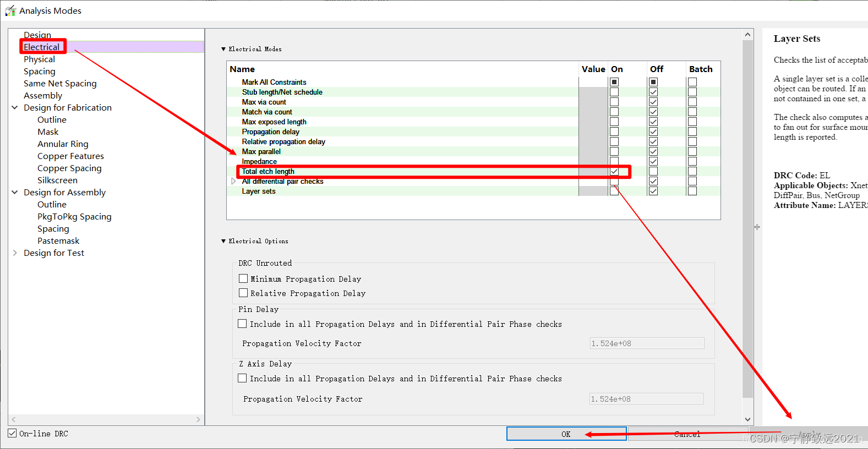Viewport: 868px width, 449px height.
Task: Collapse the Design for Fabrication node
Action: 15,108
